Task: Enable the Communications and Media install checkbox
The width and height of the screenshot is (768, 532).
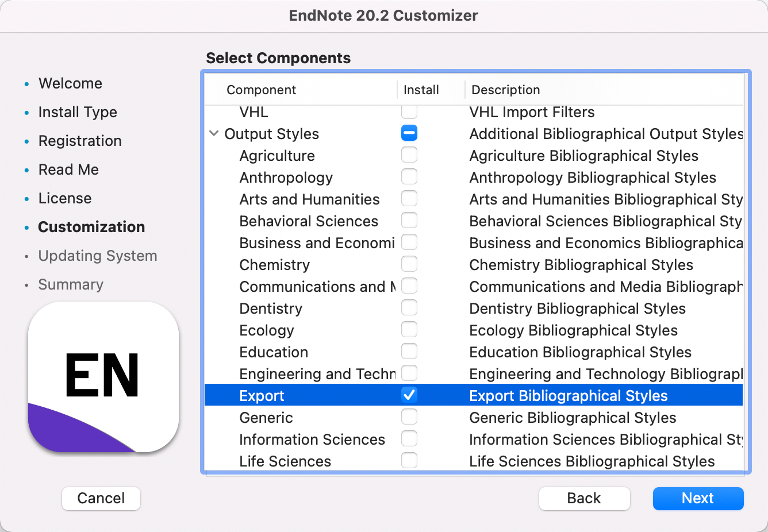Action: click(409, 286)
